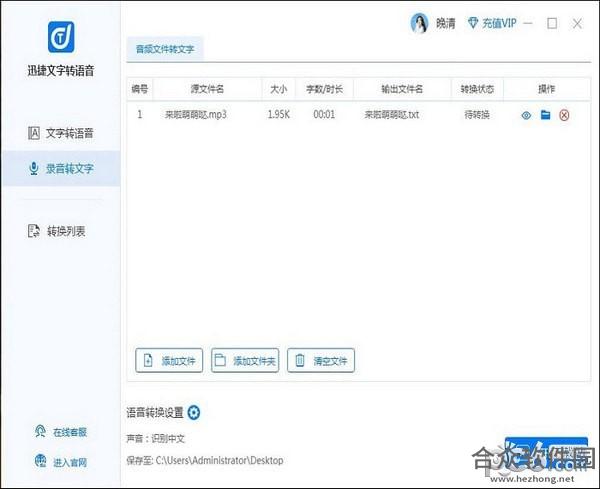Click the VIP diamond icon
This screenshot has height=489, width=600.
(473, 23)
